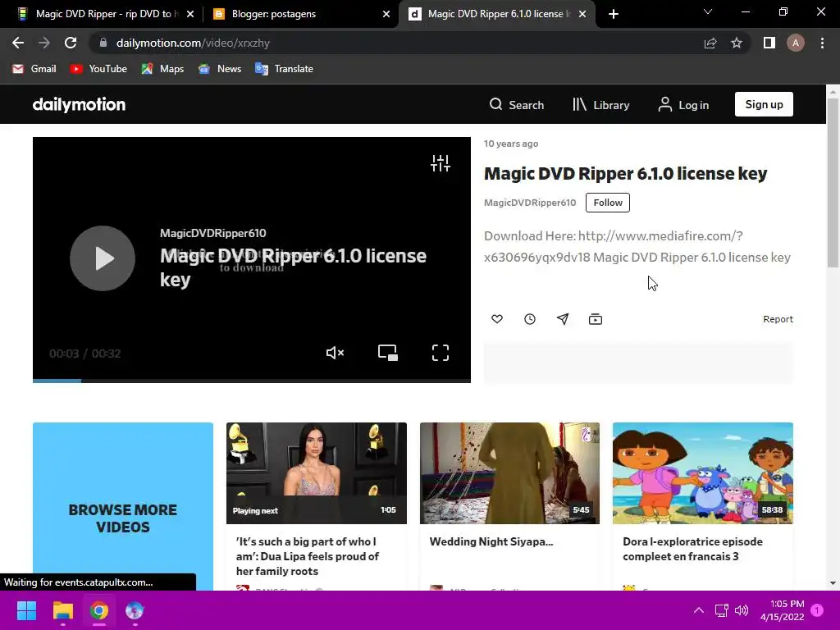
Task: Open the disc app in taskbar
Action: click(135, 610)
